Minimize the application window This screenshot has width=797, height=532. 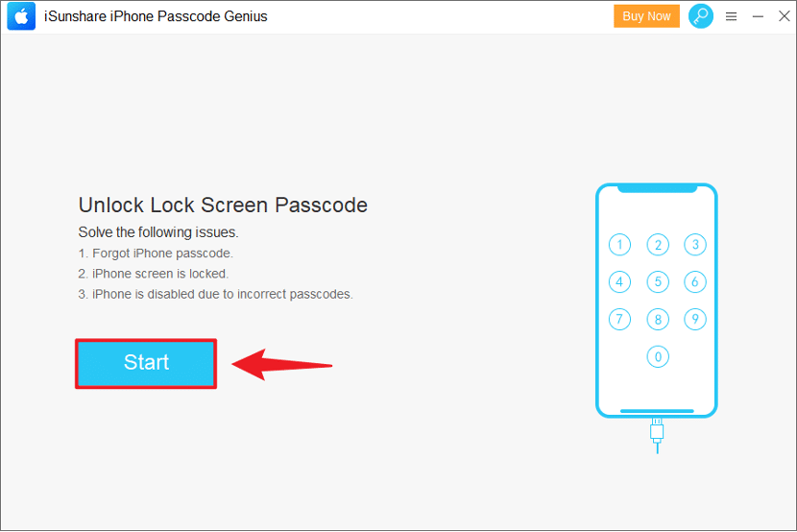tap(758, 16)
